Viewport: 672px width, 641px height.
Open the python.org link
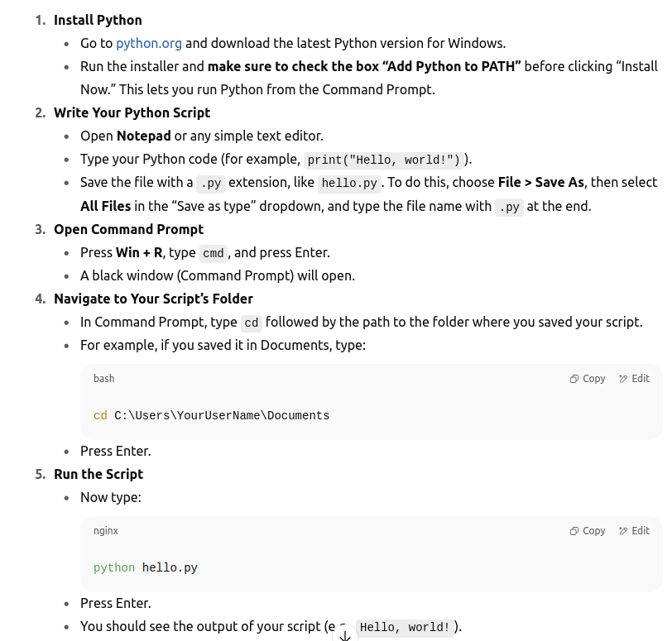coord(149,43)
